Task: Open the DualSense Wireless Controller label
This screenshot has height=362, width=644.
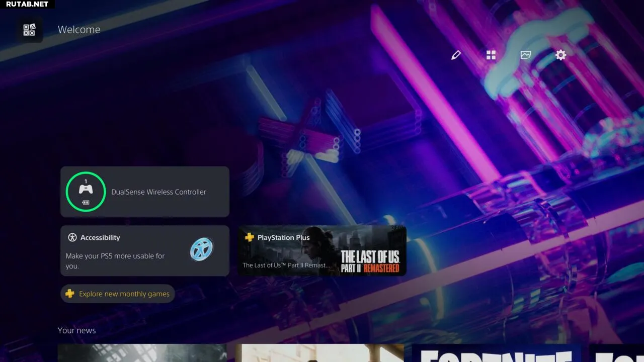Action: 158,192
